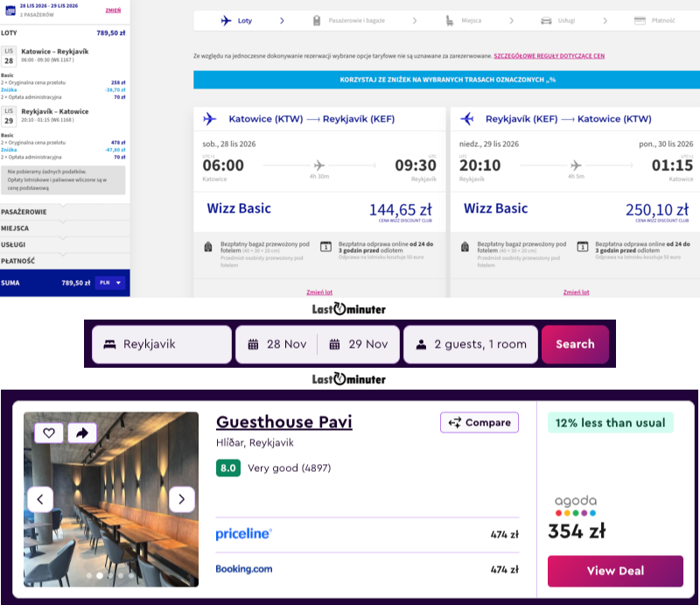
Task: Click the ZMIEŃ link to change dates
Action: [x=113, y=11]
